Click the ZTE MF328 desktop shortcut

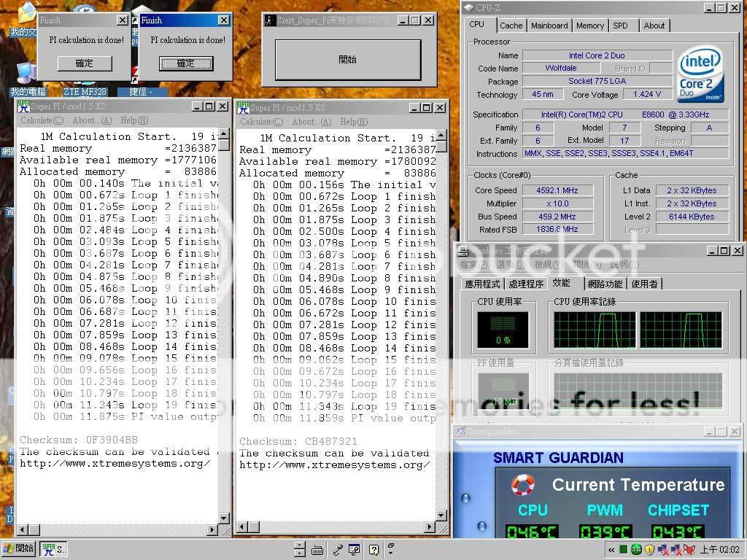pos(85,92)
